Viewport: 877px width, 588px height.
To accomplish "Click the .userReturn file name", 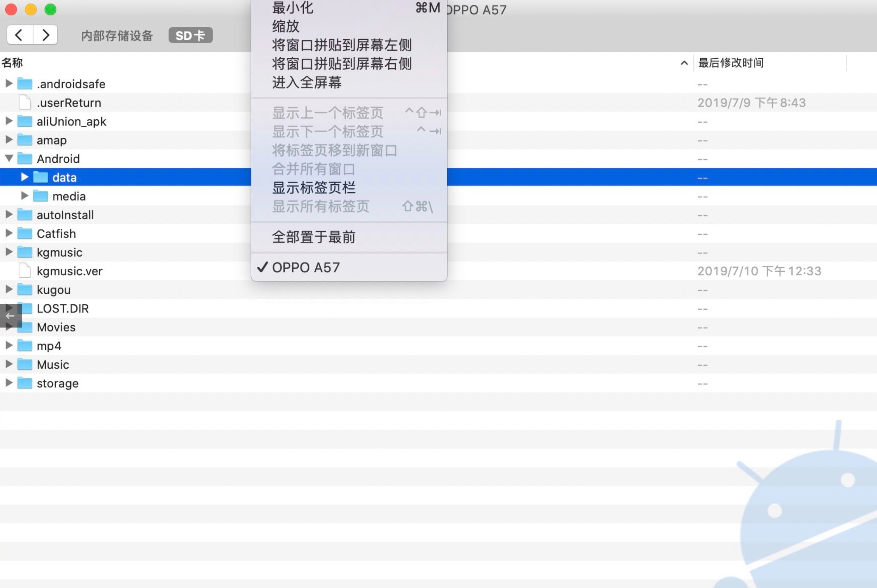I will coord(69,102).
